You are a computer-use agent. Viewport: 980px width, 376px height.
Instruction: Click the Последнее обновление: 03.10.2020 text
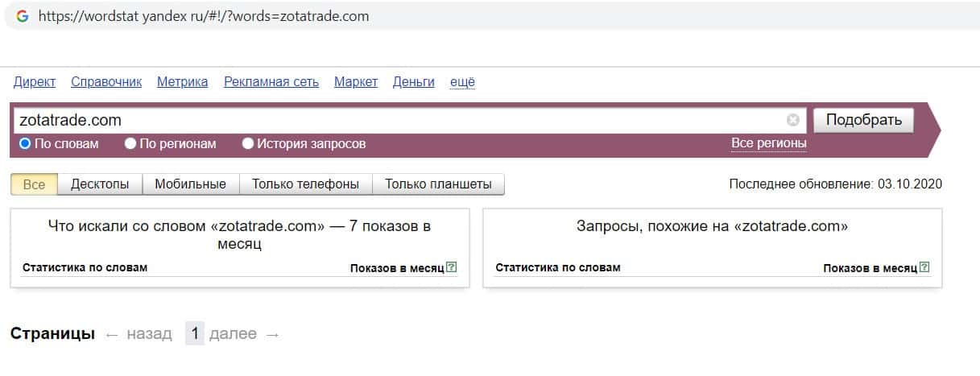click(836, 184)
